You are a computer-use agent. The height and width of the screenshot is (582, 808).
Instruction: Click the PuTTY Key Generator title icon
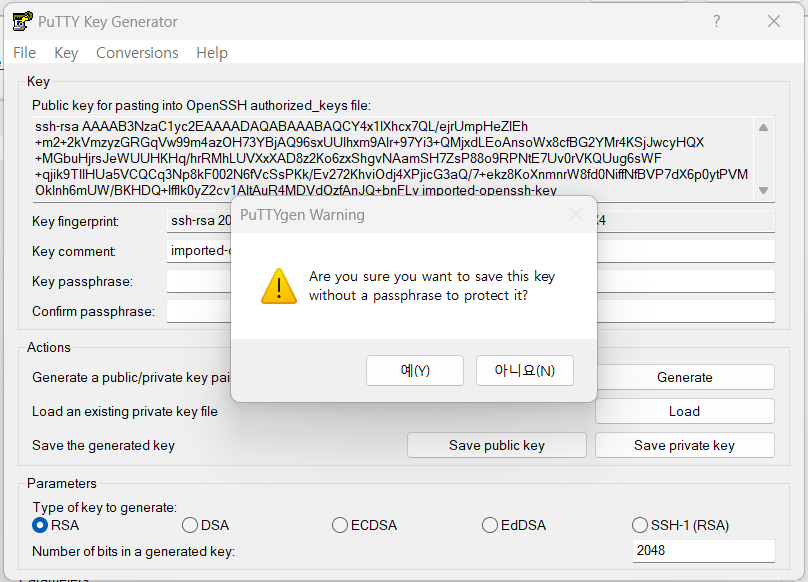(22, 21)
